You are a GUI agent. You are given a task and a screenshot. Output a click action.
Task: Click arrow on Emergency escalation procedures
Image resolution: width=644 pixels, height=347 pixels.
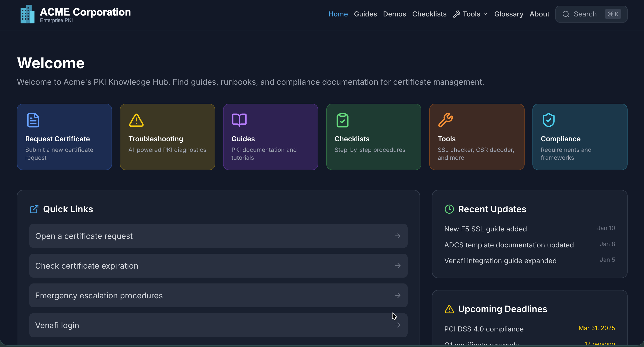tap(398, 295)
